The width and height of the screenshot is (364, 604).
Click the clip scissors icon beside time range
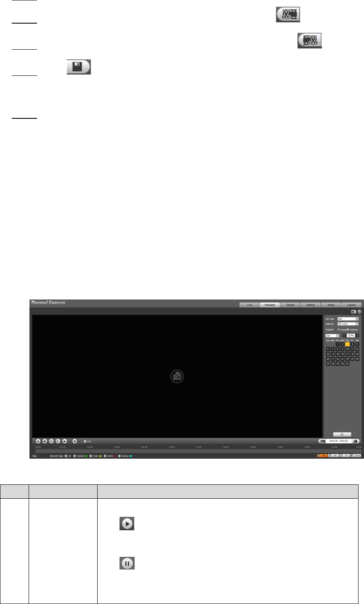[x=322, y=441]
